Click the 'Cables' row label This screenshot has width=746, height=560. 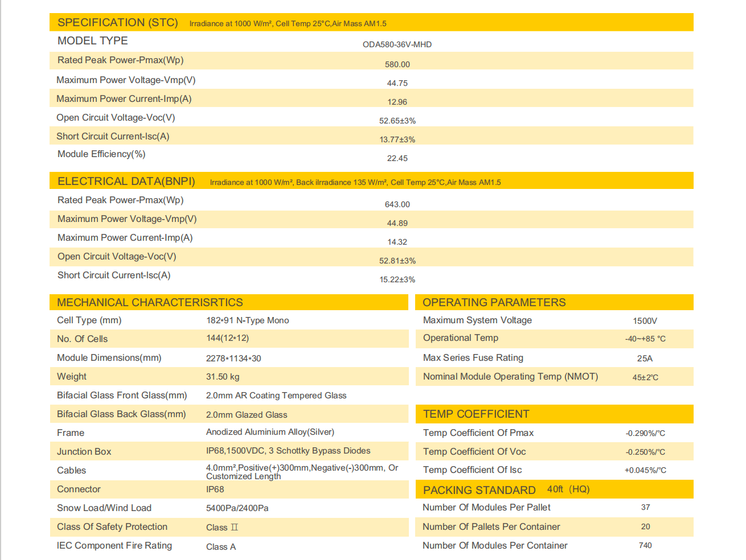coord(71,471)
